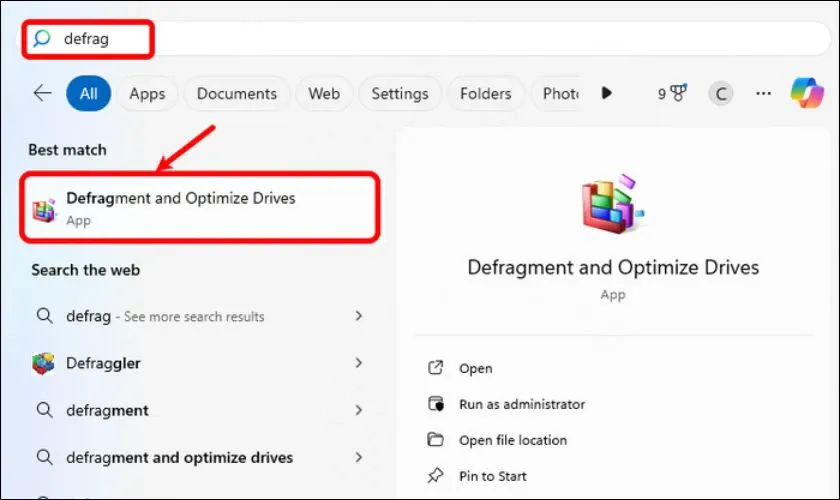Switch to the Apps filter tab
The height and width of the screenshot is (500, 840).
[147, 93]
